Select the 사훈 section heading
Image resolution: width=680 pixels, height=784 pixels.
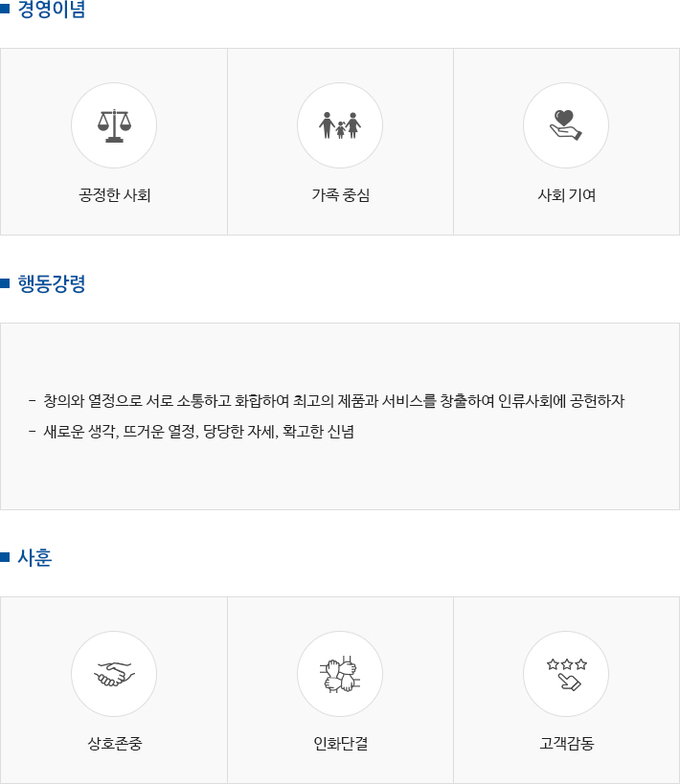(34, 557)
